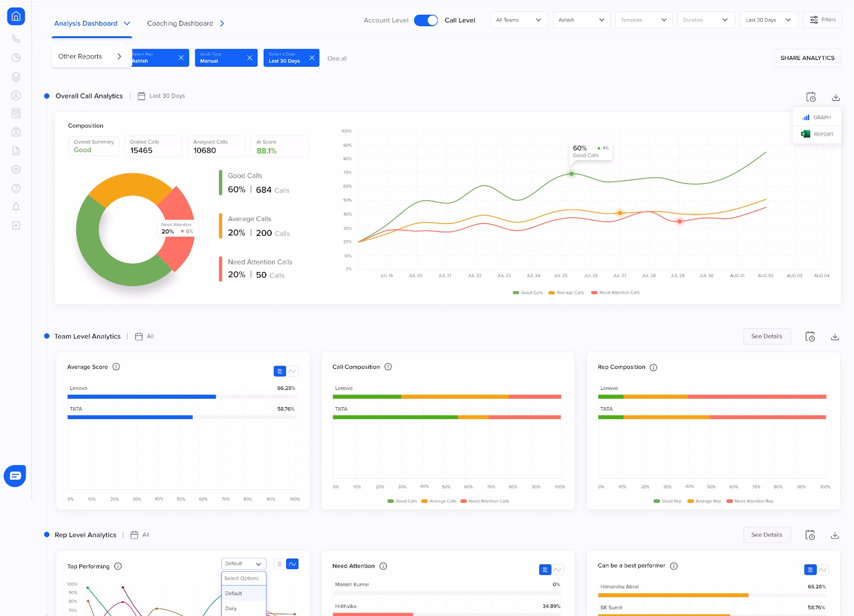Click the Home icon in the sidebar
This screenshot has width=854, height=616.
click(16, 16)
